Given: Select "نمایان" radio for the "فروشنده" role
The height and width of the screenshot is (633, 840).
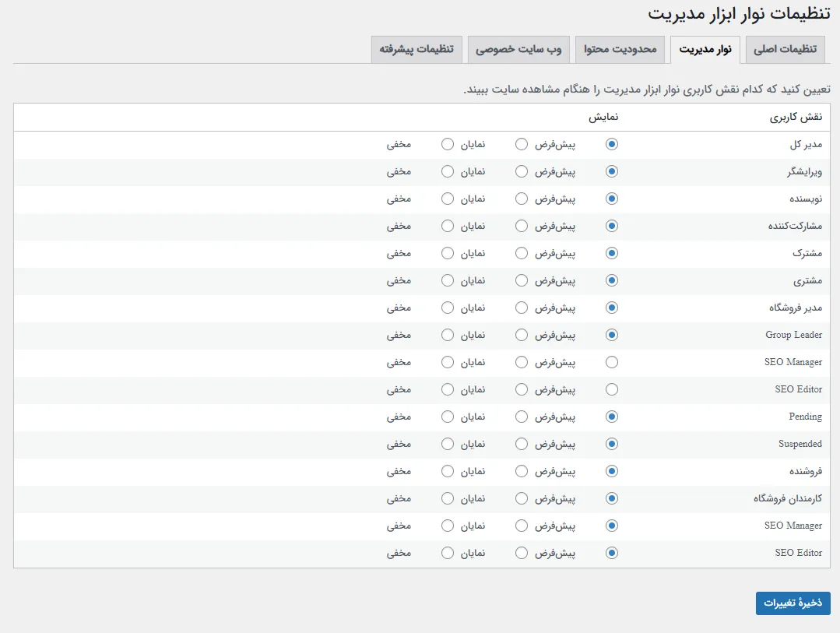Looking at the screenshot, I should pos(522,471).
